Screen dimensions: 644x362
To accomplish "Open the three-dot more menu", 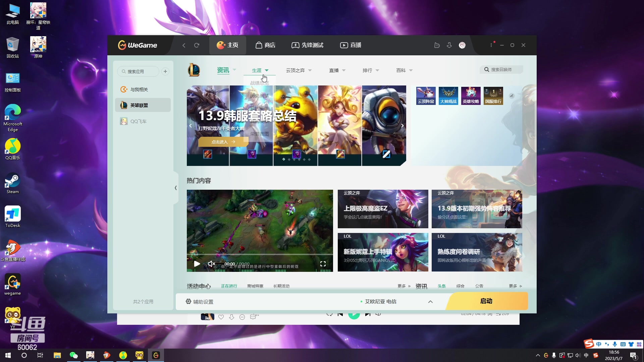I will (x=491, y=45).
